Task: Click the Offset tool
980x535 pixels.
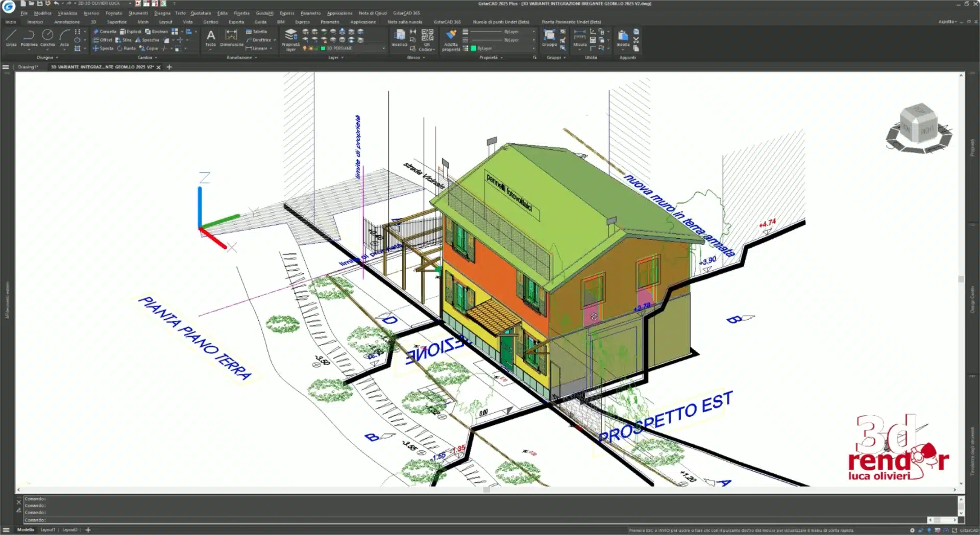Action: pyautogui.click(x=103, y=40)
